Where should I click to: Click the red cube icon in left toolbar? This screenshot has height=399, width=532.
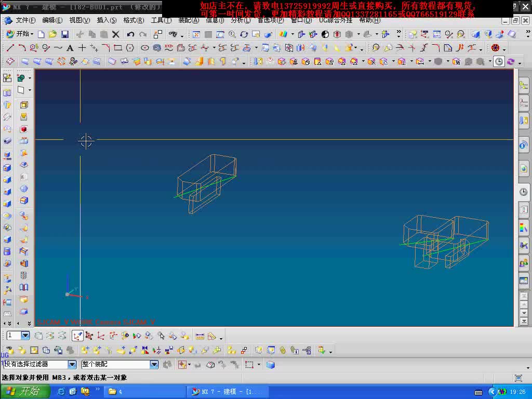coord(24,129)
